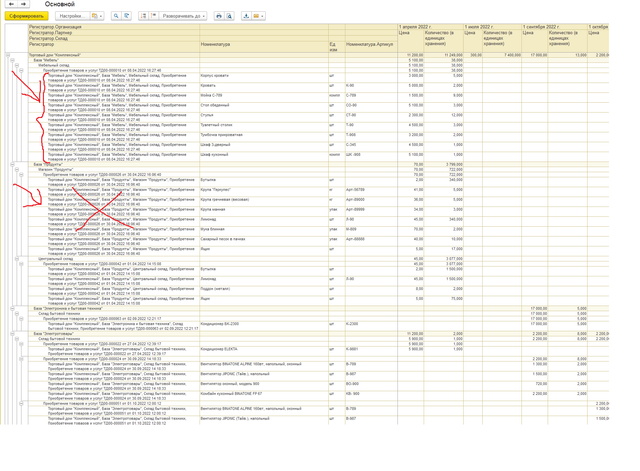Go forward with the right arrow button
The height and width of the screenshot is (471, 640).
23,4
